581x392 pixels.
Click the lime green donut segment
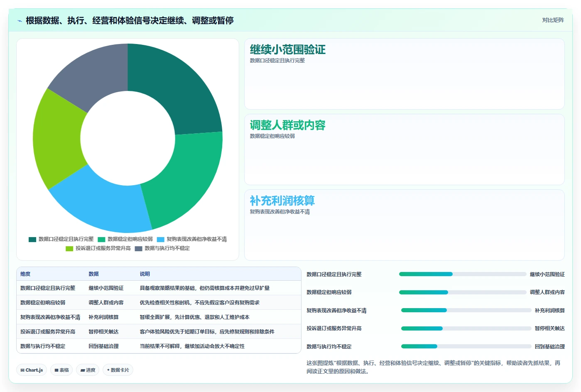56,139
